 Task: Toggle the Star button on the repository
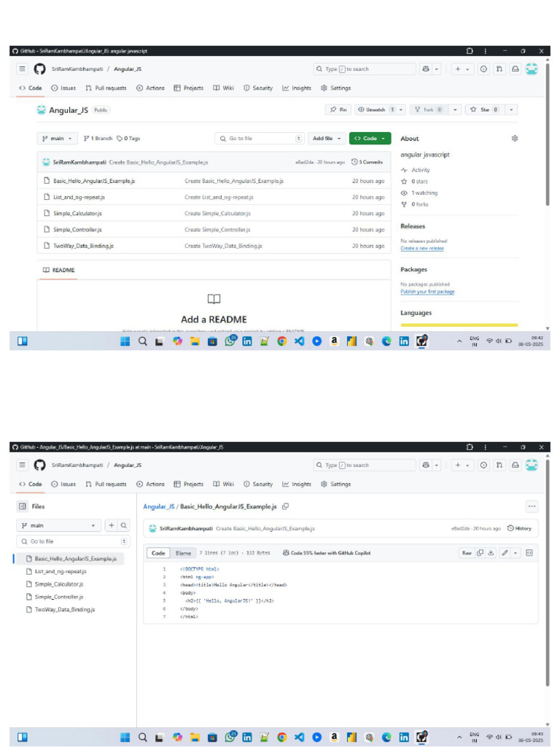(x=484, y=109)
